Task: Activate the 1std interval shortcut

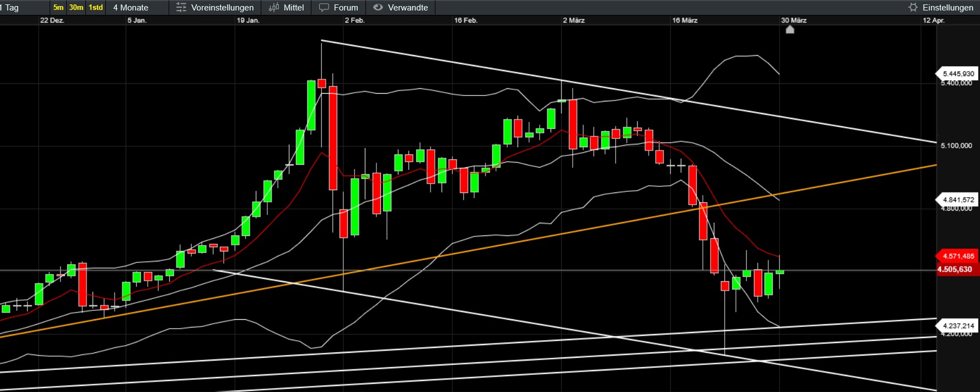Action: pos(96,8)
